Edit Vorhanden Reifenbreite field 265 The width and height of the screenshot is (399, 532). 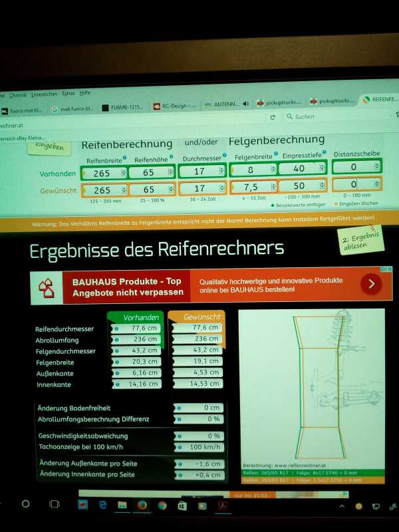104,174
